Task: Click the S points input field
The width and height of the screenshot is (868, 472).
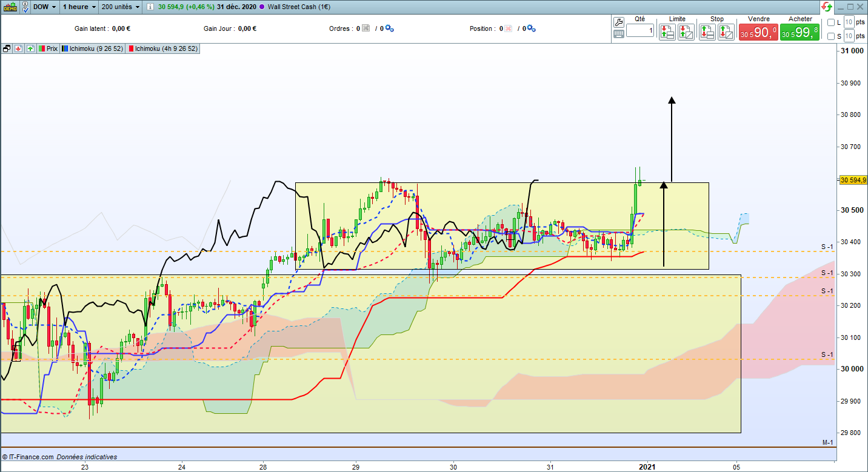Action: point(849,36)
